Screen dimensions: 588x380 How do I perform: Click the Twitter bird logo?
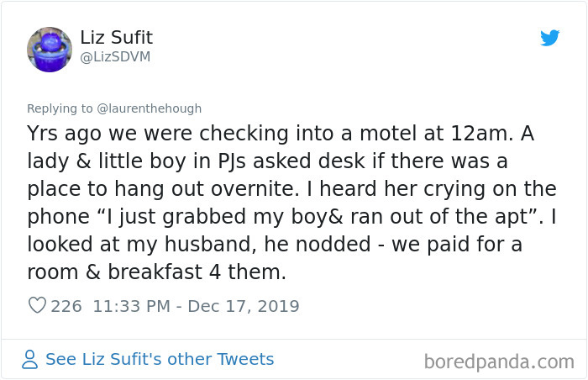coord(549,38)
